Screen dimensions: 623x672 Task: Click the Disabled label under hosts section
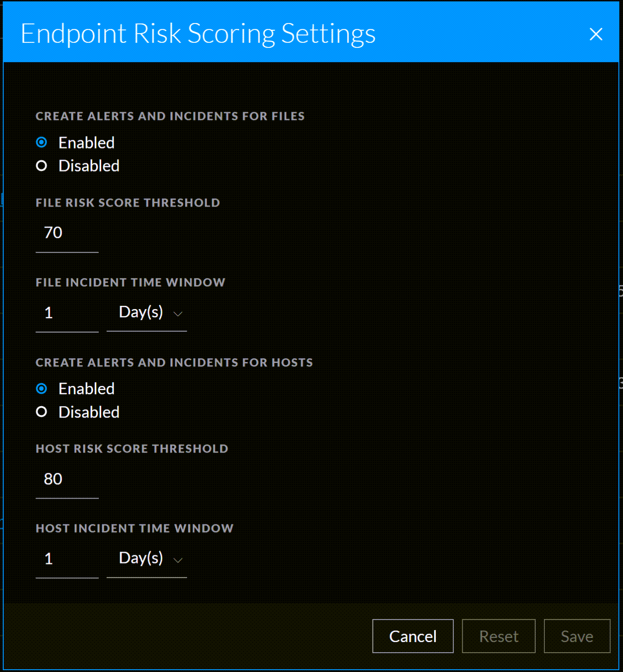[x=89, y=412]
